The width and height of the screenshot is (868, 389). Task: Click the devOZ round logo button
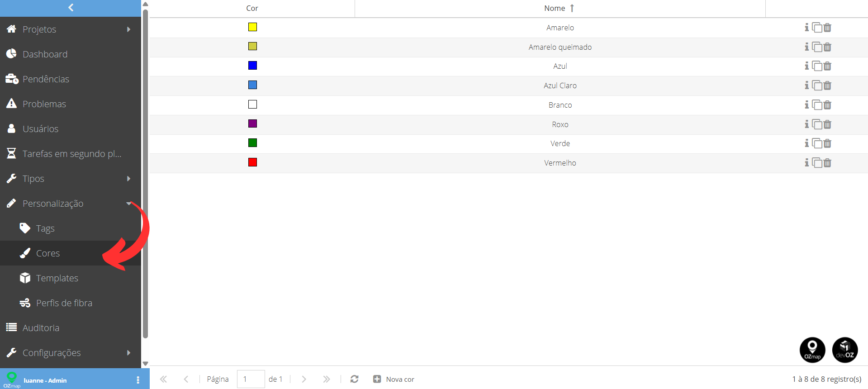pyautogui.click(x=845, y=350)
